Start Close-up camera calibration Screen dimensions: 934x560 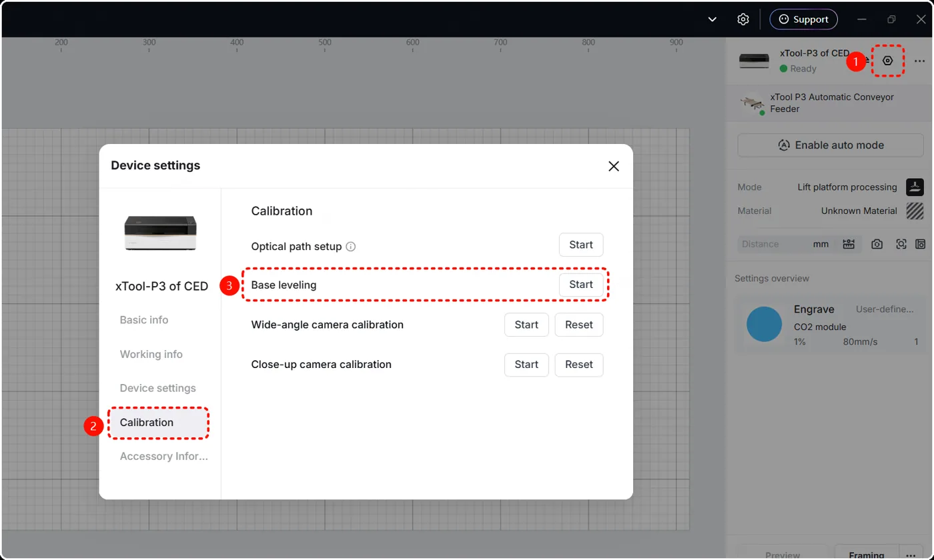pyautogui.click(x=526, y=365)
